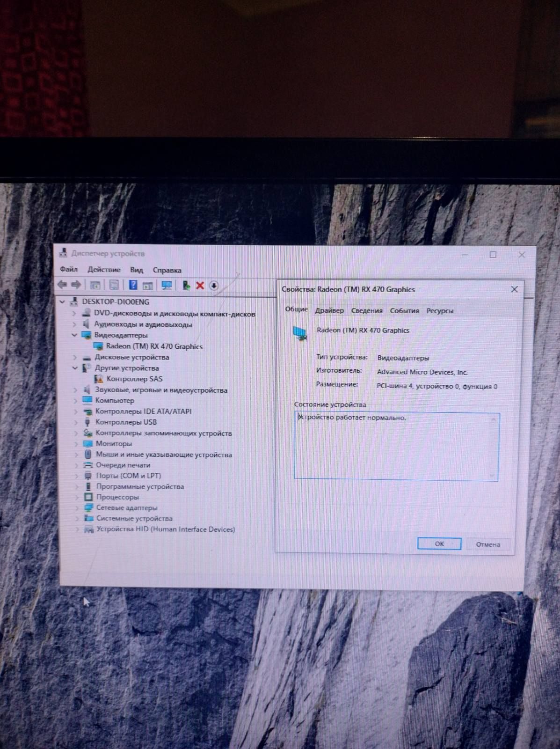Scan for hardware changes using monitor icon

pyautogui.click(x=167, y=285)
